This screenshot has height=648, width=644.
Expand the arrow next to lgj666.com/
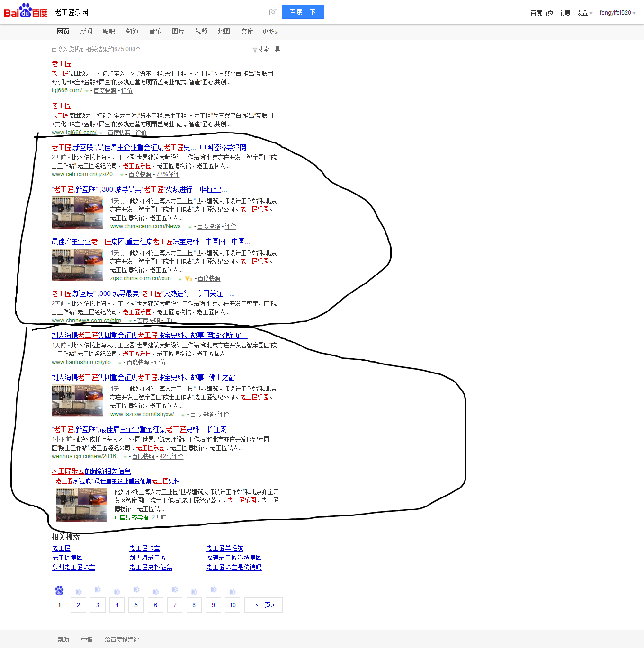click(87, 91)
